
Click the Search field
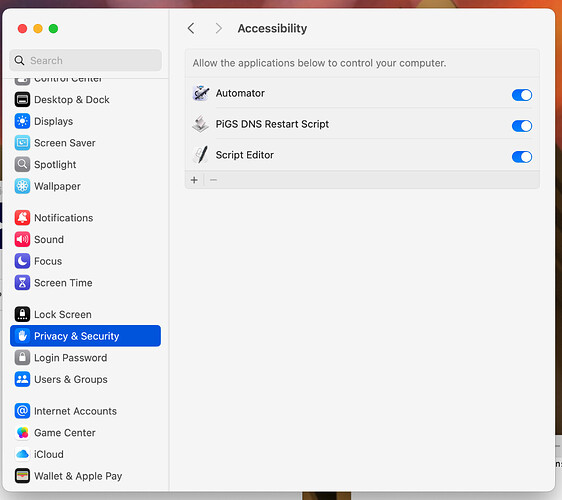click(85, 60)
